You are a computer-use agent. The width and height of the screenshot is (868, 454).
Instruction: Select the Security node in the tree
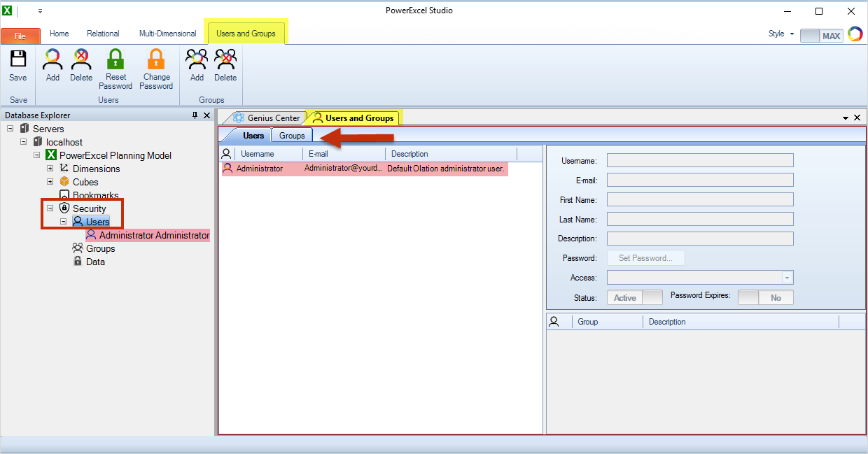tap(90, 208)
